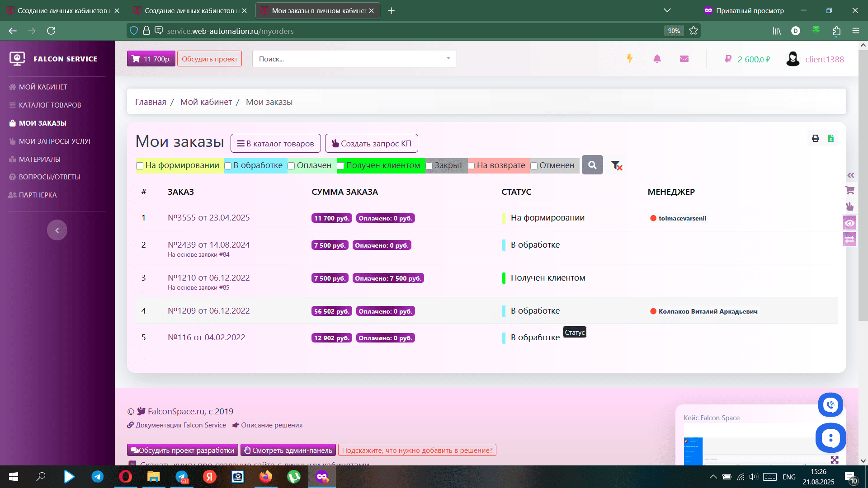
Task: Expand the 'Поиск...' dropdown field
Action: coord(354,59)
